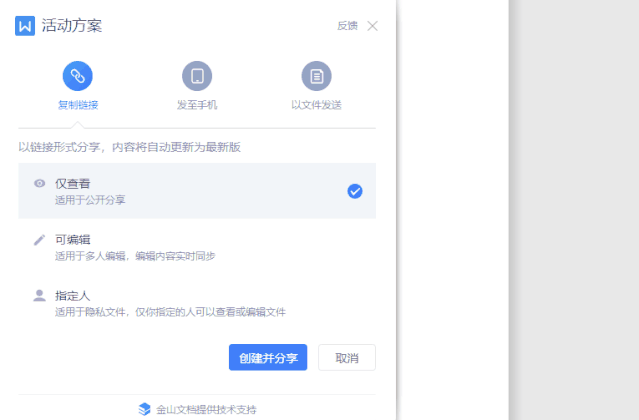This screenshot has height=420, width=639.
Task: Close the share dialog
Action: tap(372, 26)
